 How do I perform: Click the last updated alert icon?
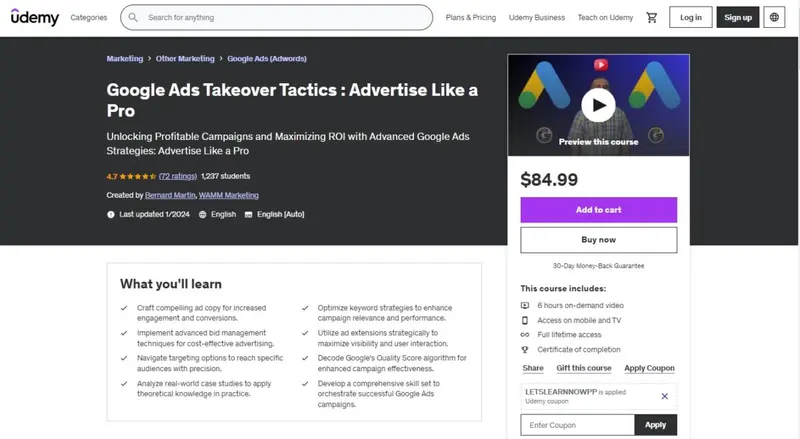coord(111,214)
